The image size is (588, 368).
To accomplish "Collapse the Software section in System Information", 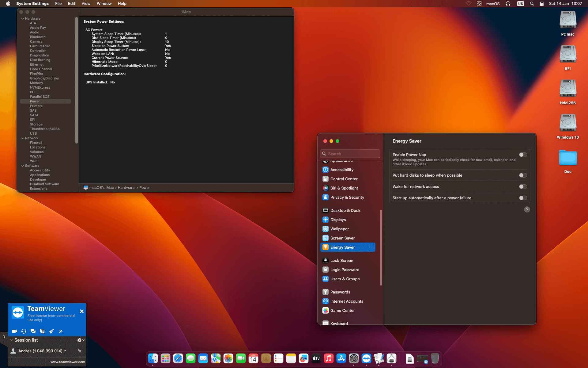I will pyautogui.click(x=23, y=166).
